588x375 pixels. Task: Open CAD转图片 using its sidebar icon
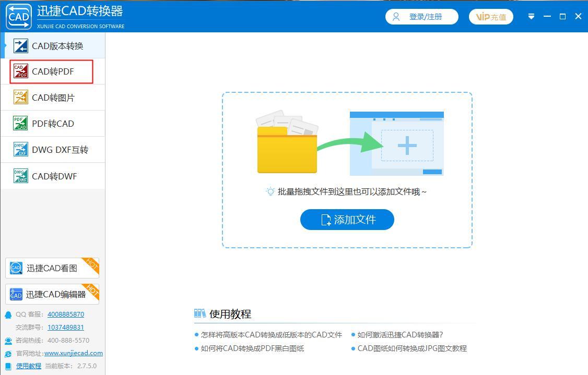point(21,97)
